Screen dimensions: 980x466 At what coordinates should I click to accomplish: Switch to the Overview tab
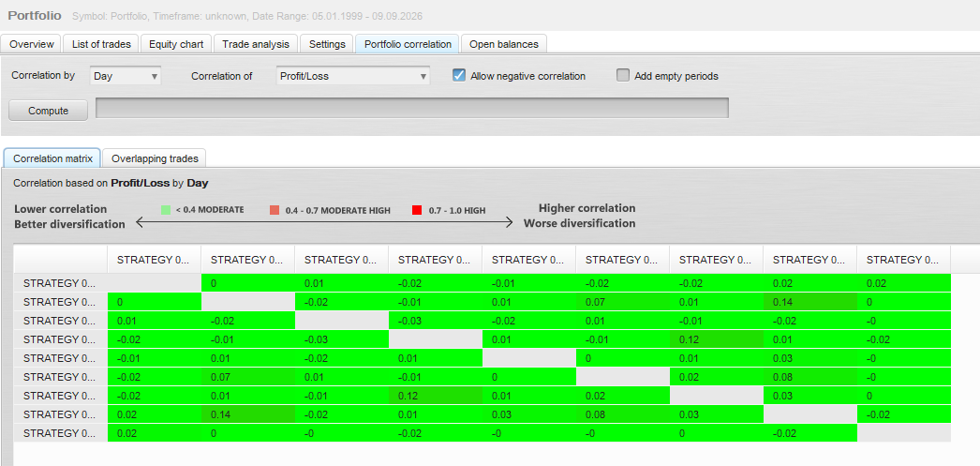click(32, 44)
